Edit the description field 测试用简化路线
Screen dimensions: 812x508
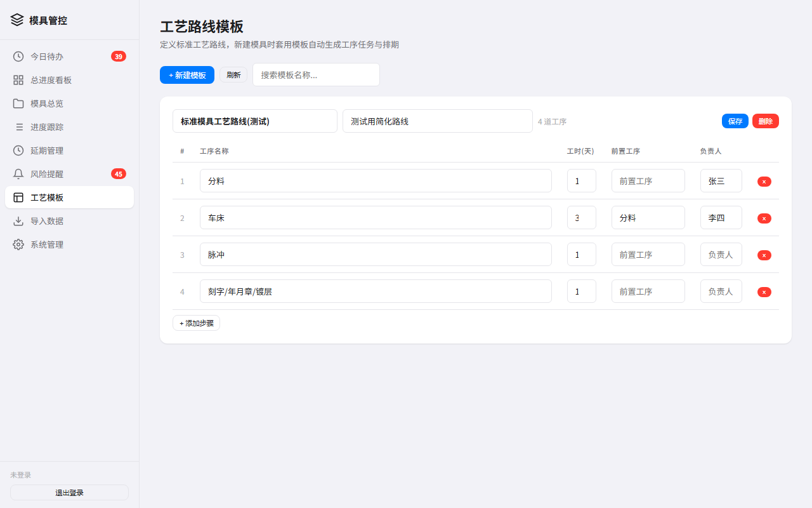point(438,121)
